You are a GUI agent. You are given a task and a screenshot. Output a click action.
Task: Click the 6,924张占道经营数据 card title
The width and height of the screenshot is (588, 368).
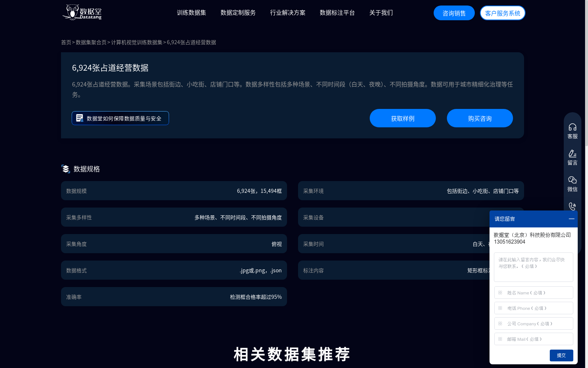point(110,68)
